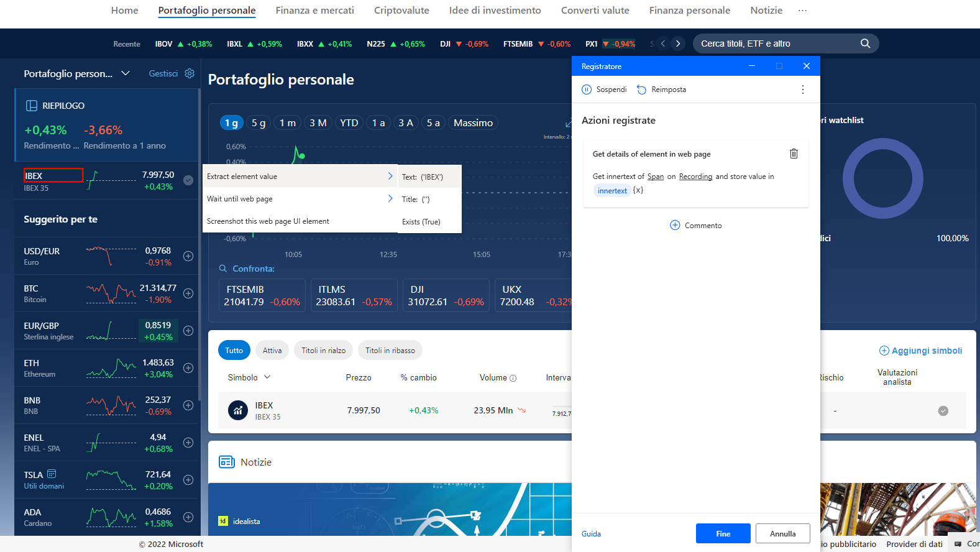Add TSLA with plus icon
Image resolution: width=980 pixels, height=552 pixels.
tap(188, 480)
